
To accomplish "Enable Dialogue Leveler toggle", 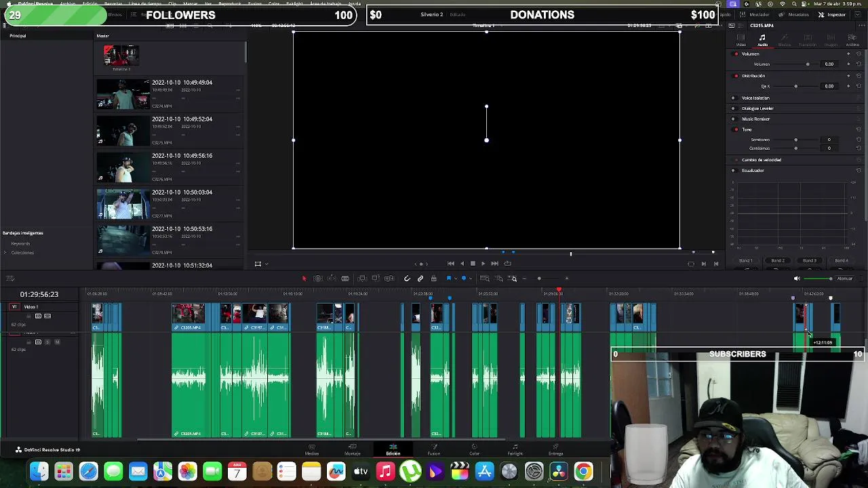I will [x=733, y=108].
